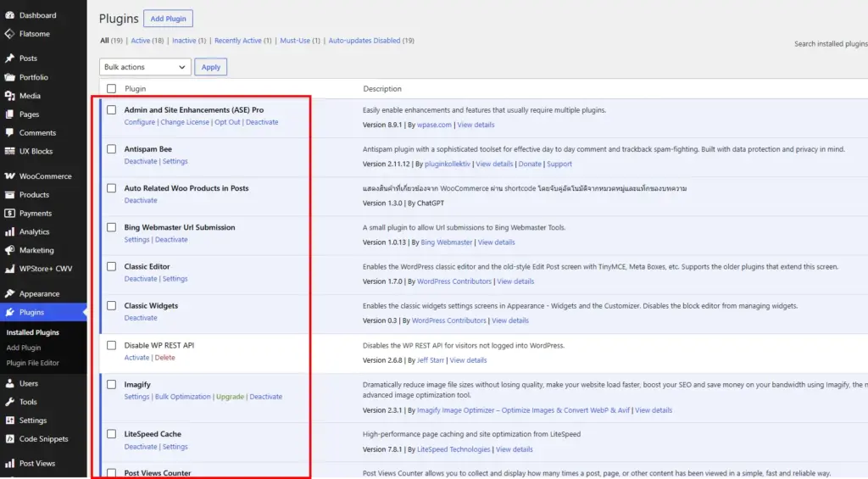868x479 pixels.
Task: Tick the Disable WP REST API checkbox
Action: pos(111,345)
